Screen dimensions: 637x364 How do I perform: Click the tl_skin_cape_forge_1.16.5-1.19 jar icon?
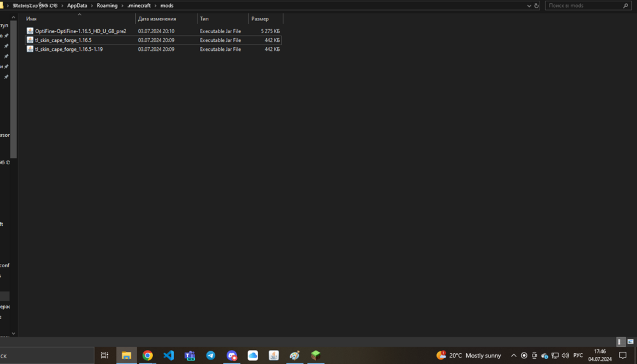[x=30, y=49]
